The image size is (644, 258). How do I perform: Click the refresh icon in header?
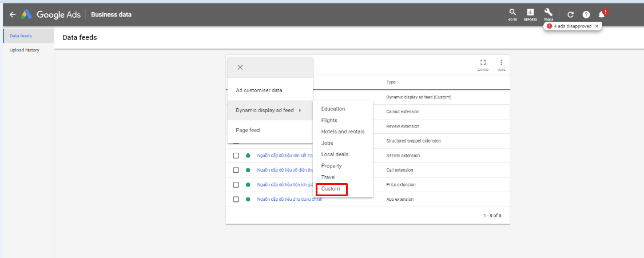(x=570, y=15)
